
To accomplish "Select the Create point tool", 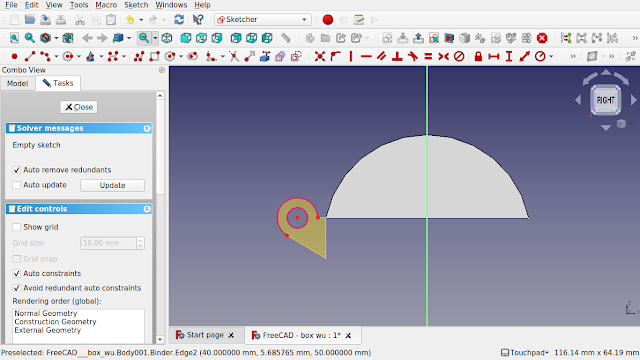I will 14,56.
